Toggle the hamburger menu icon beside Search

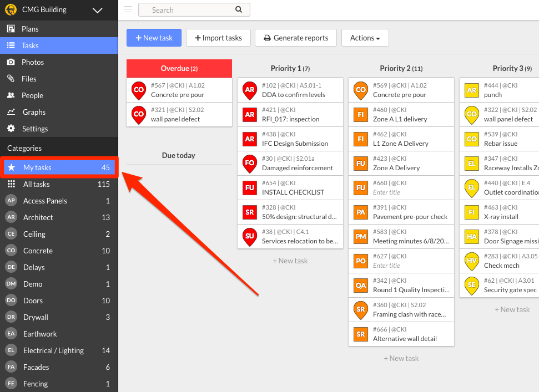point(128,9)
